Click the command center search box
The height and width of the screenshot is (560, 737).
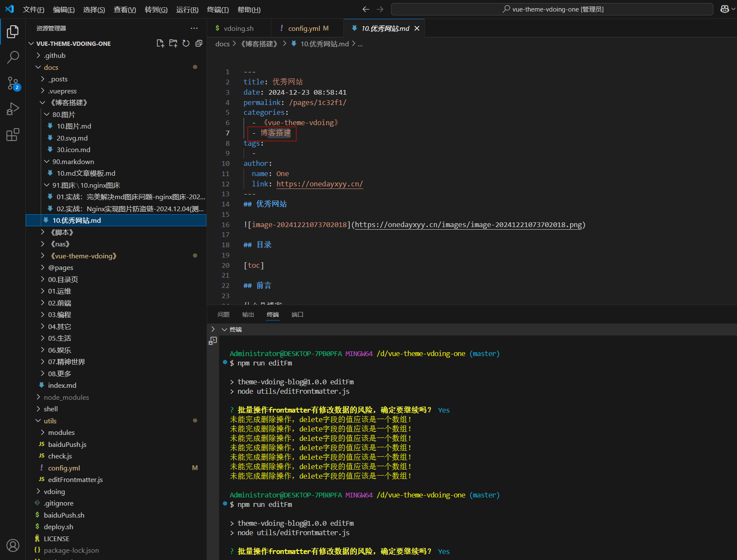[x=552, y=9]
